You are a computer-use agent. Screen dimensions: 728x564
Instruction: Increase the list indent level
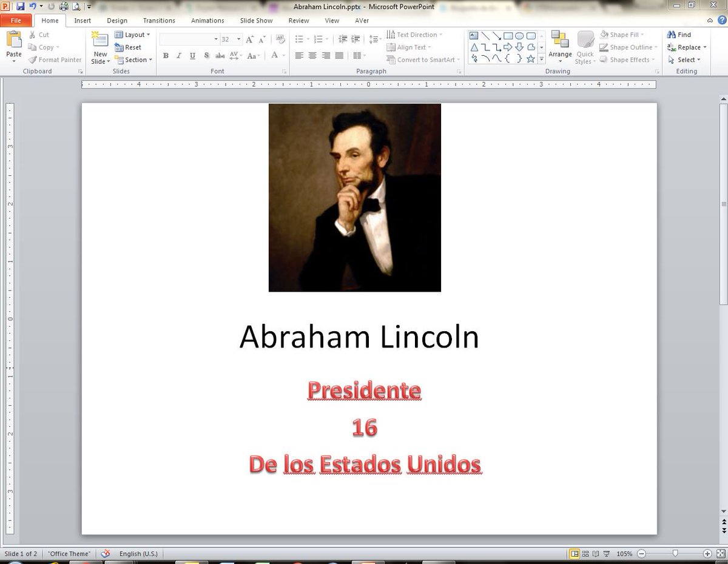[357, 39]
